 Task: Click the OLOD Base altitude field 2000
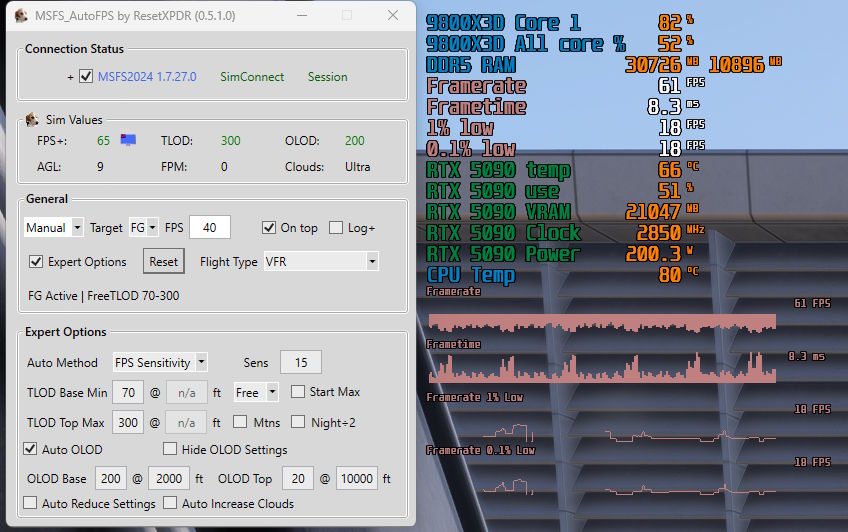coord(169,478)
